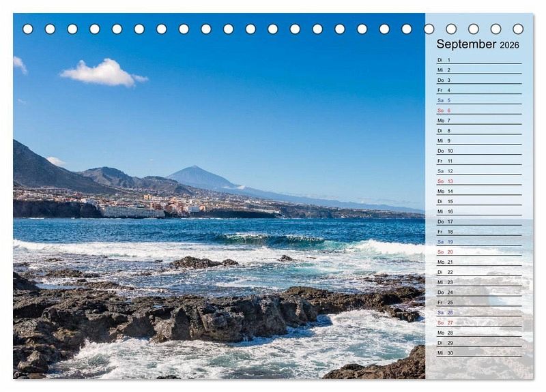Click the red So 27 date
Viewport: 546px width, 392px height.
point(478,322)
